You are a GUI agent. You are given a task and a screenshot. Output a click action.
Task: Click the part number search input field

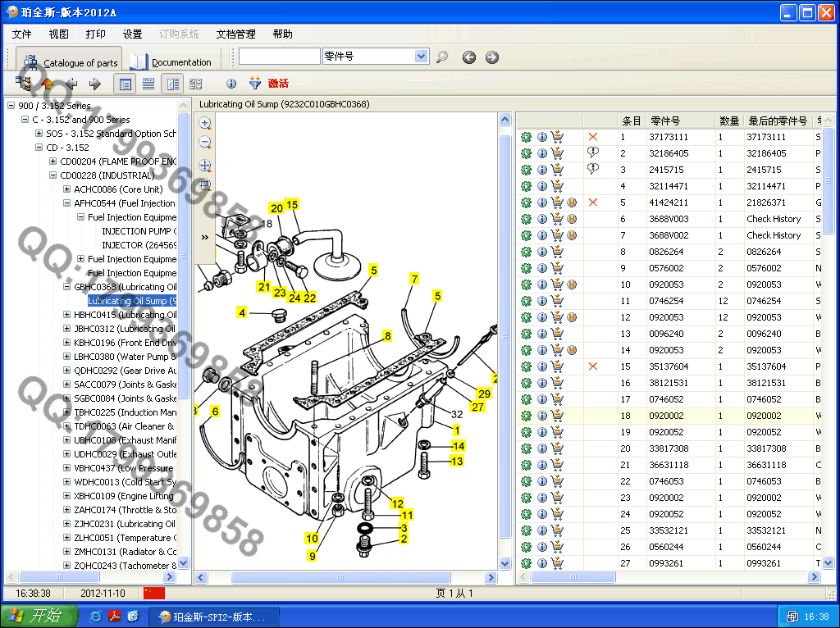(279, 57)
